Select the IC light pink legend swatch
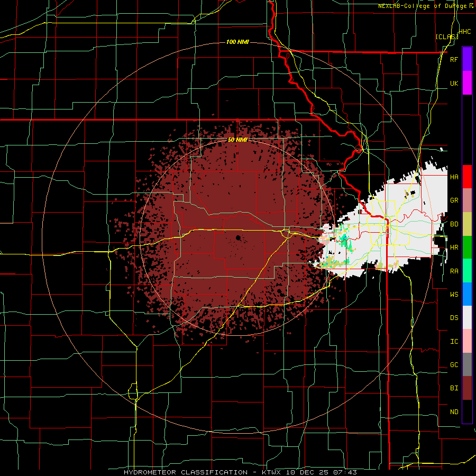Image resolution: width=476 pixels, height=476 pixels. pos(467,341)
